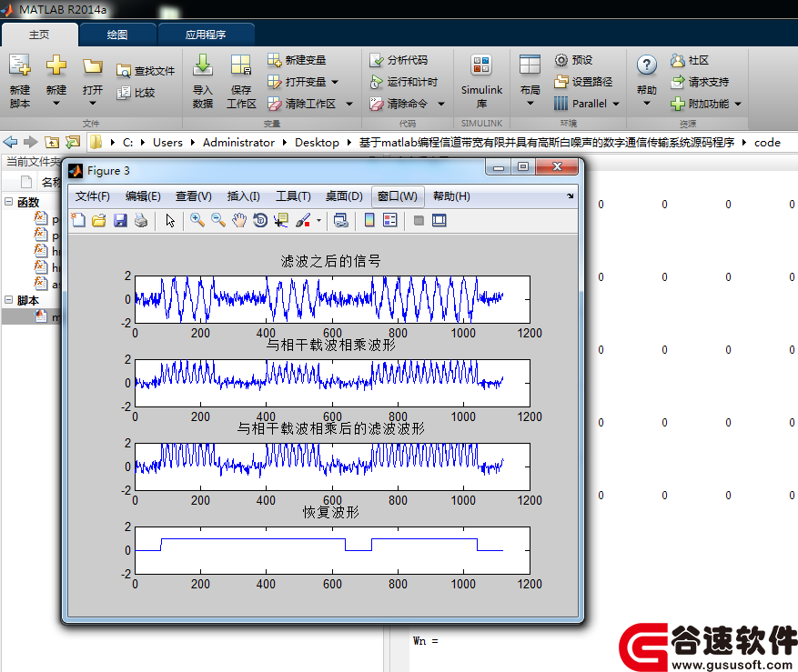Image resolution: width=798 pixels, height=672 pixels.
Task: Open the Clear Commands (清除命令) dropdown
Action: point(441,104)
